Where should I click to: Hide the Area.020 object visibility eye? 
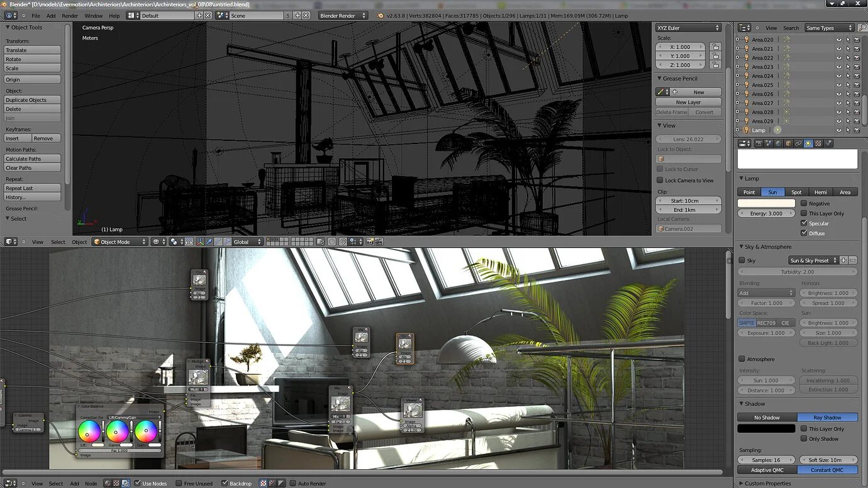(x=839, y=39)
